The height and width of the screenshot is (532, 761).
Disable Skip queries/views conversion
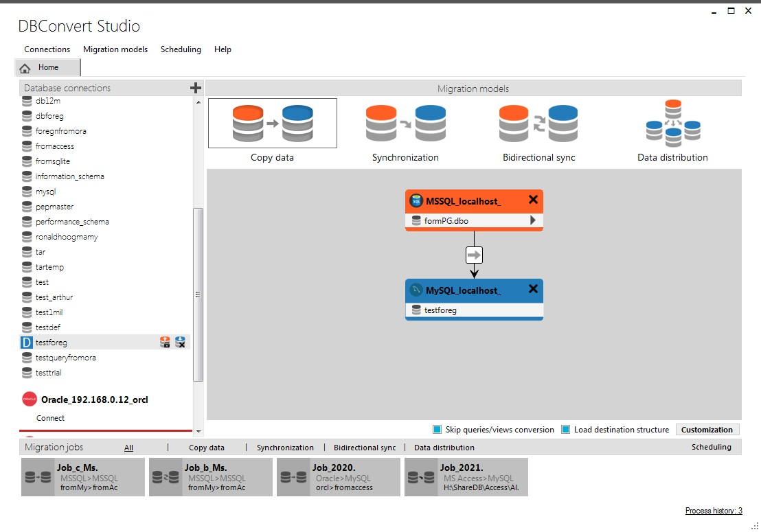coord(438,429)
